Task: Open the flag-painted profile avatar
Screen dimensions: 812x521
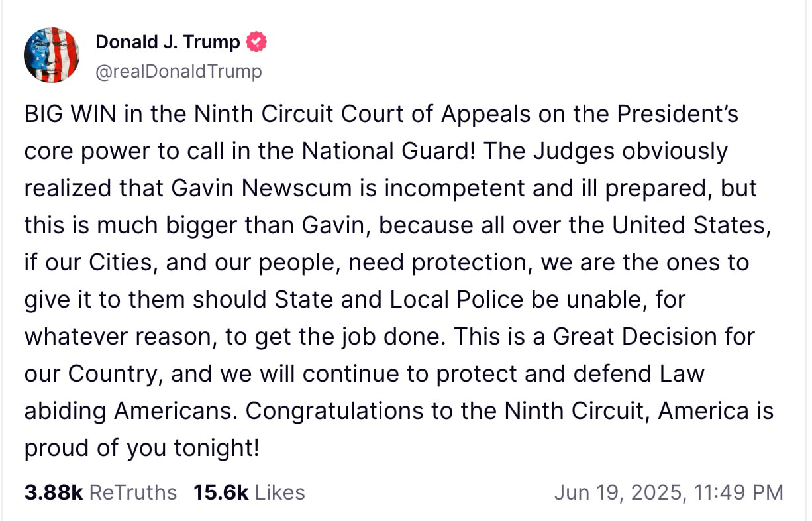Action: tap(52, 55)
